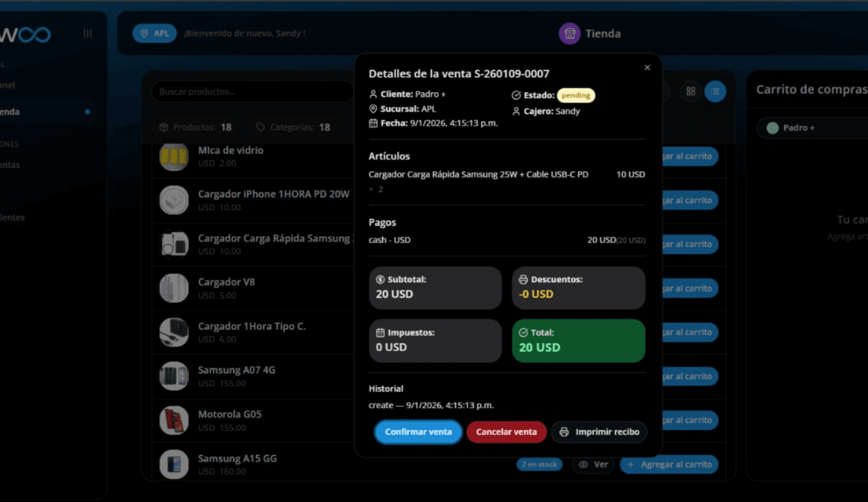Close the sale details dialog
This screenshot has width=868, height=502.
click(x=647, y=68)
